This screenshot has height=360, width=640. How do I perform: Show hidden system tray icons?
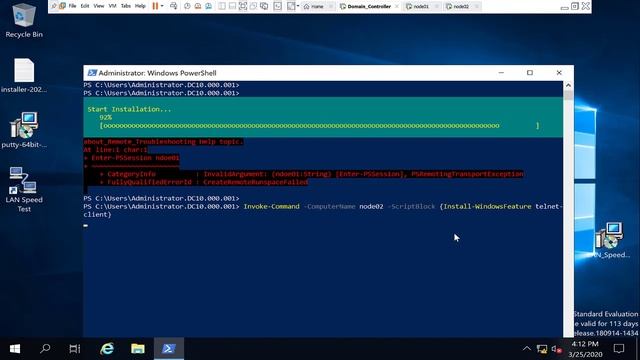(x=527, y=349)
